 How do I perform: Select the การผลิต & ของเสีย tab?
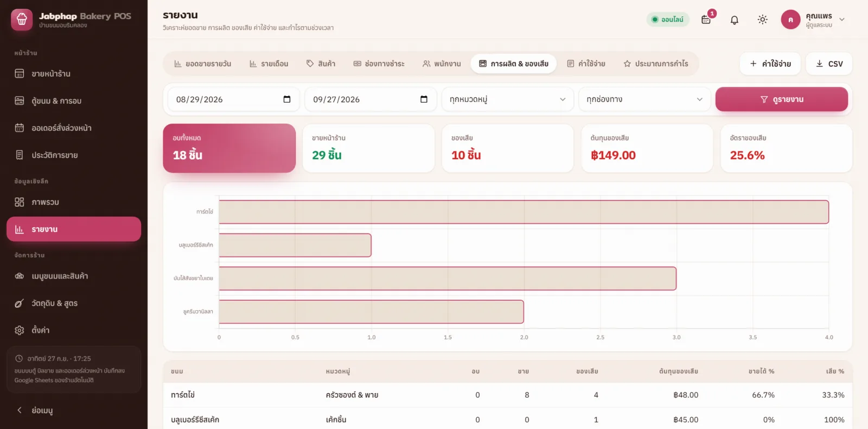pos(514,64)
